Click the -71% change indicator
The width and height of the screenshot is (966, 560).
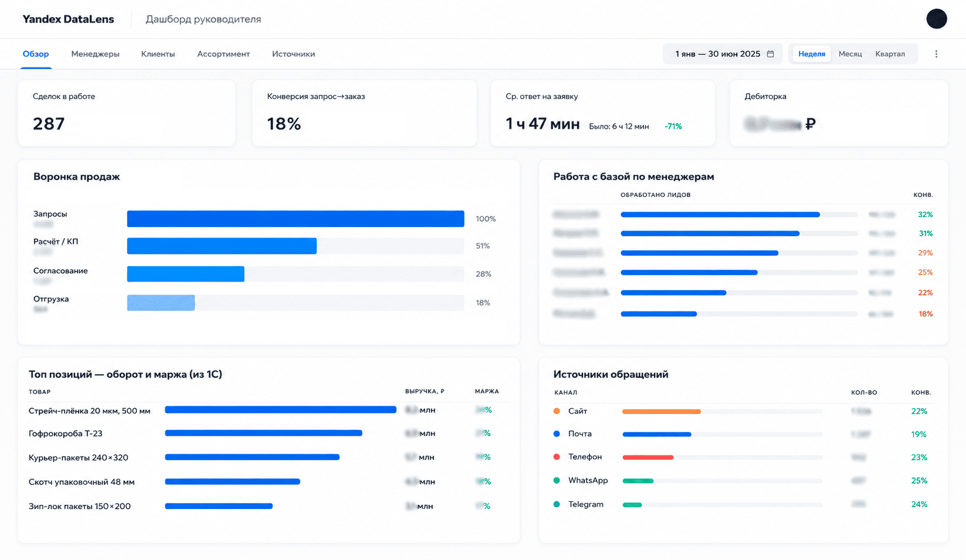[x=673, y=126]
